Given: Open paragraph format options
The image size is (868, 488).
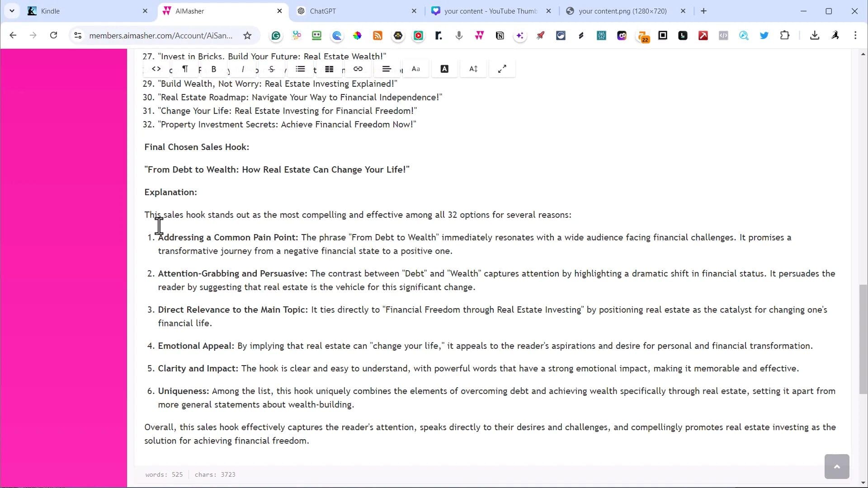Looking at the screenshot, I should [x=185, y=69].
